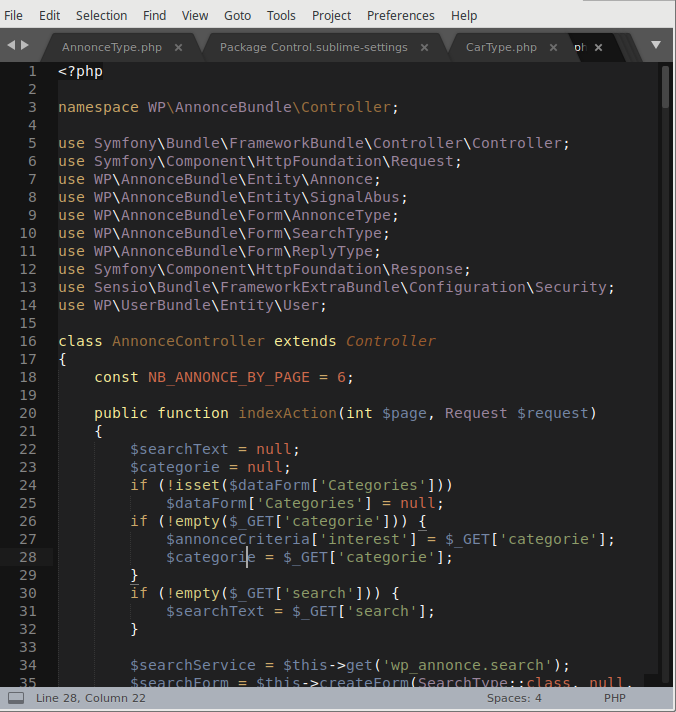676x712 pixels.
Task: Open the tab list dropdown arrow
Action: pos(656,45)
